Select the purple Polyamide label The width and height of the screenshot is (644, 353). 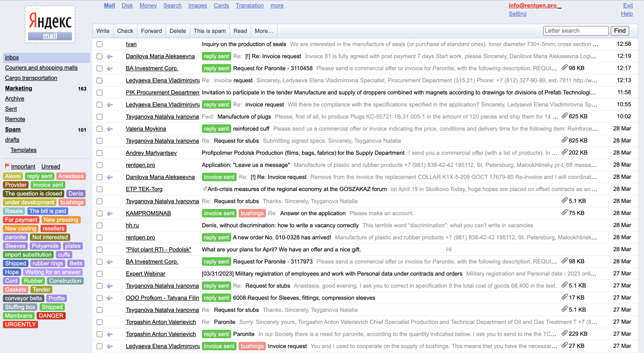pyautogui.click(x=45, y=246)
